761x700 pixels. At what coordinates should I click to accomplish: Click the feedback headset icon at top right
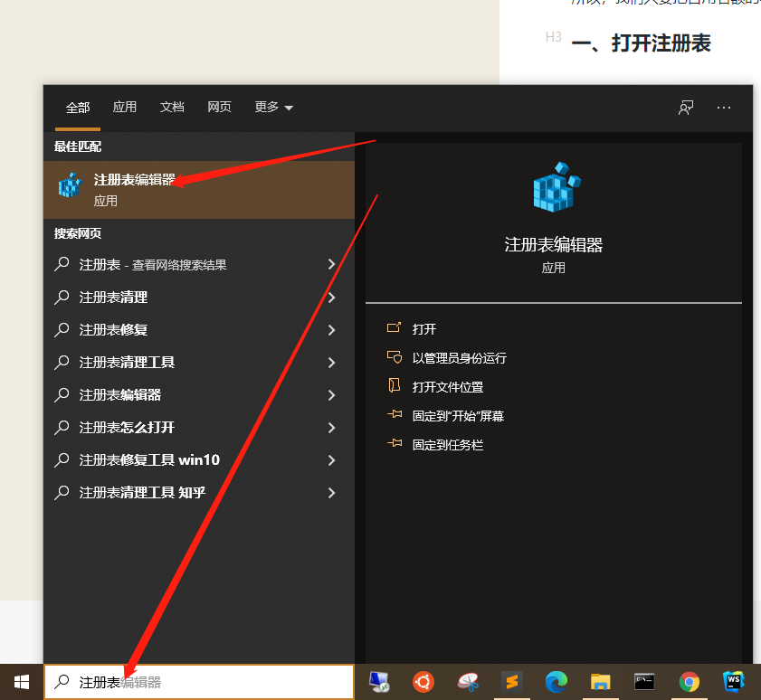(x=686, y=107)
